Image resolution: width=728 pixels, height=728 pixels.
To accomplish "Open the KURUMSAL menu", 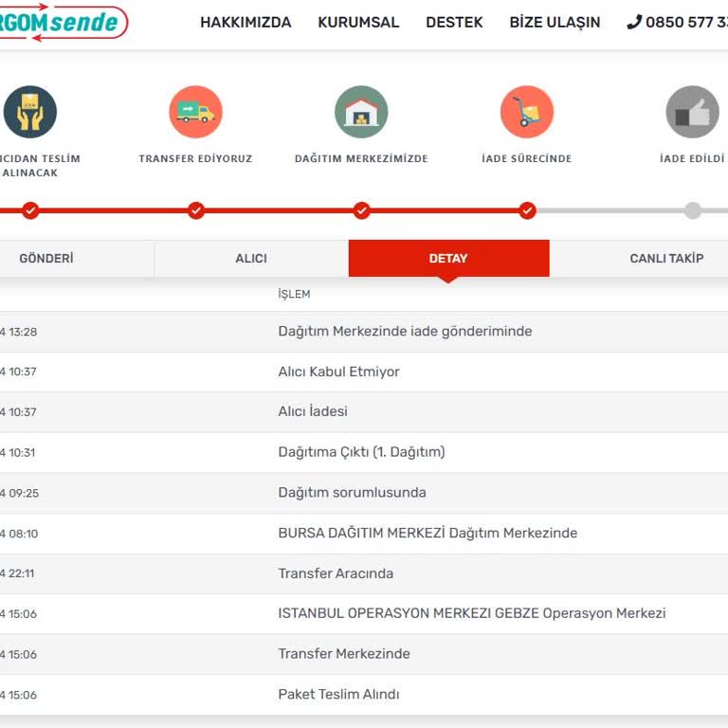I will point(358,23).
